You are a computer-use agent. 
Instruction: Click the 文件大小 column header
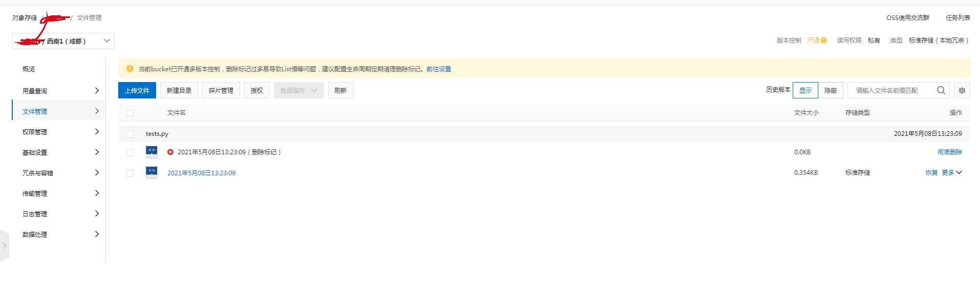click(x=807, y=113)
